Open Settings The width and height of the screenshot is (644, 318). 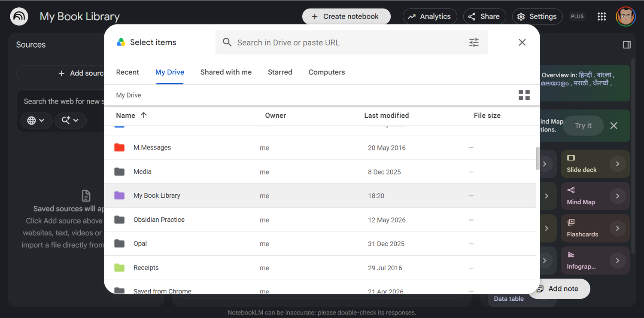click(x=537, y=17)
